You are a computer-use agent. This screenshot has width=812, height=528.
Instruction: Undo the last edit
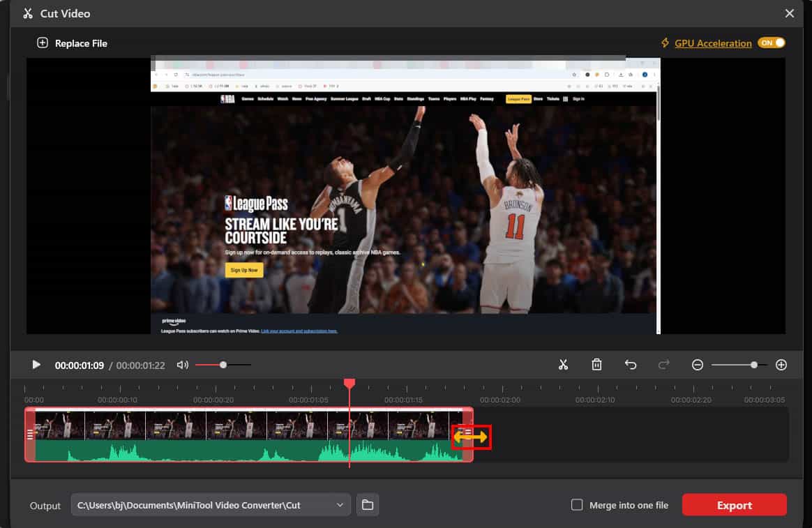630,365
